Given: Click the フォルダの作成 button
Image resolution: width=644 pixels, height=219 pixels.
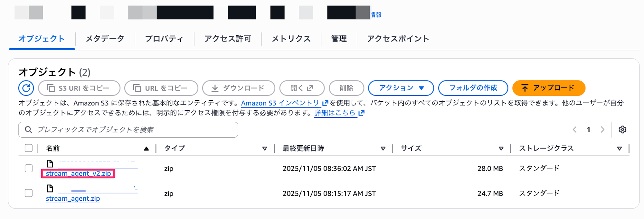Looking at the screenshot, I should click(473, 88).
